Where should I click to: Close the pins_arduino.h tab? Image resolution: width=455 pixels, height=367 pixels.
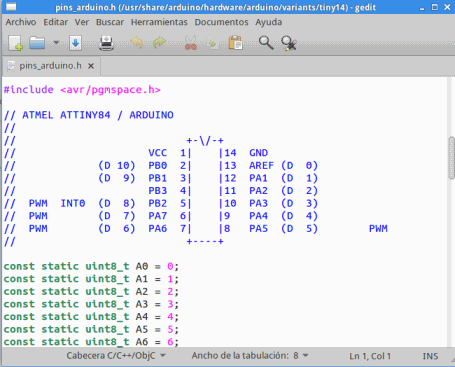[91, 66]
